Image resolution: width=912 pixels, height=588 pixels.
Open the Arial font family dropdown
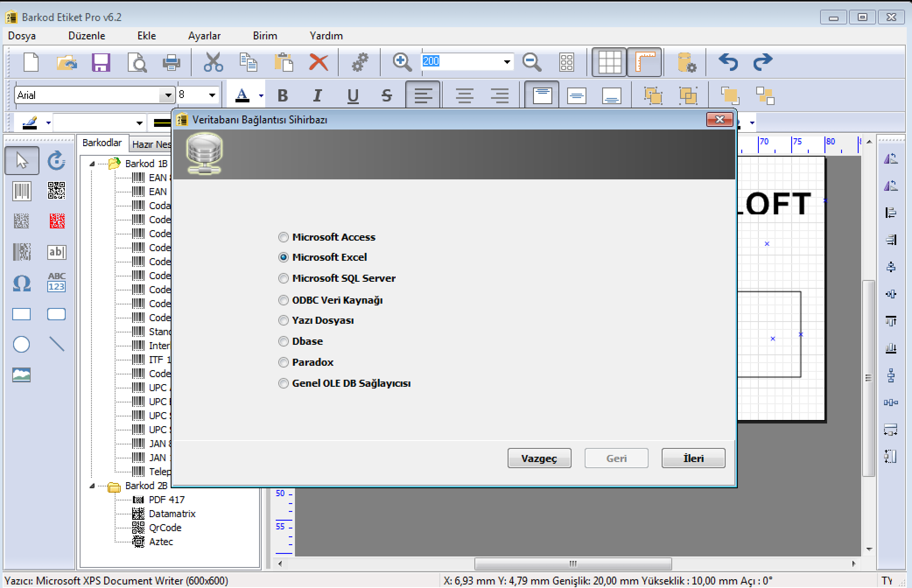coord(168,95)
